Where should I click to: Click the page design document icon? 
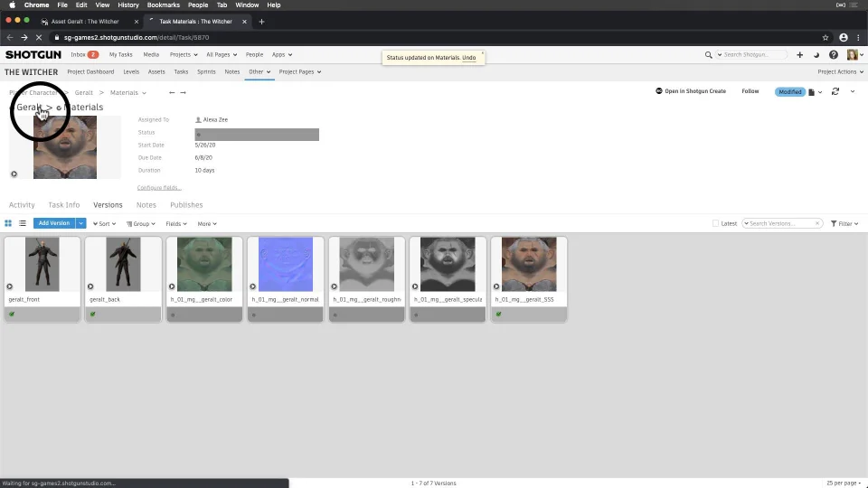tap(812, 92)
